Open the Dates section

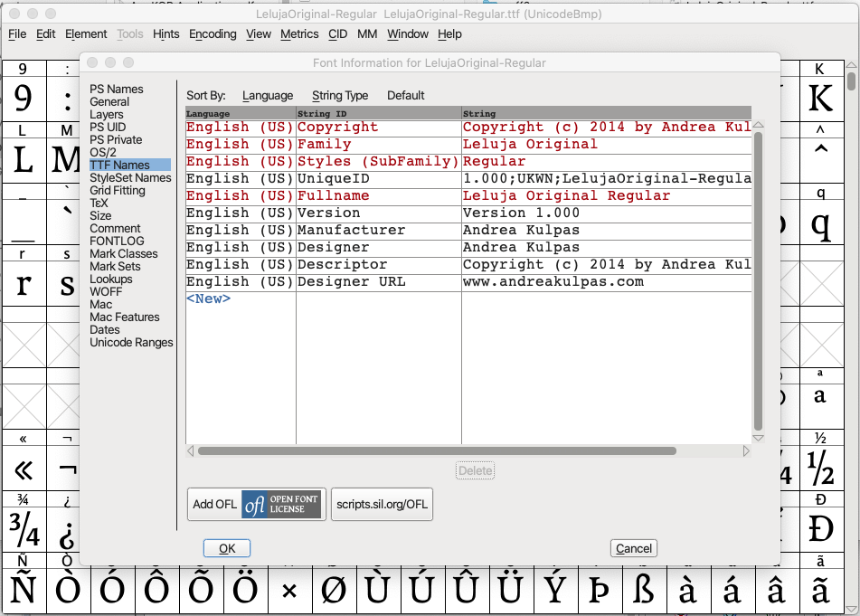[x=105, y=329]
